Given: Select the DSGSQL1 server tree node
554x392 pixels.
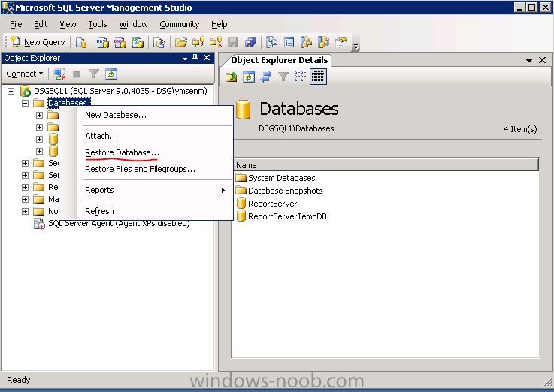Looking at the screenshot, I should point(120,91).
